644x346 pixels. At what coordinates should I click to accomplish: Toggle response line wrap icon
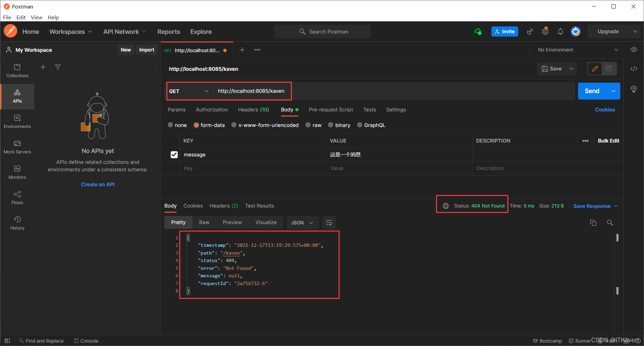[x=329, y=223]
